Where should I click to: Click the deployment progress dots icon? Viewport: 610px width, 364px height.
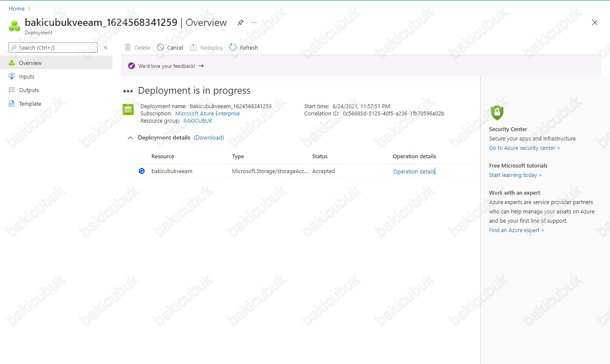click(128, 91)
